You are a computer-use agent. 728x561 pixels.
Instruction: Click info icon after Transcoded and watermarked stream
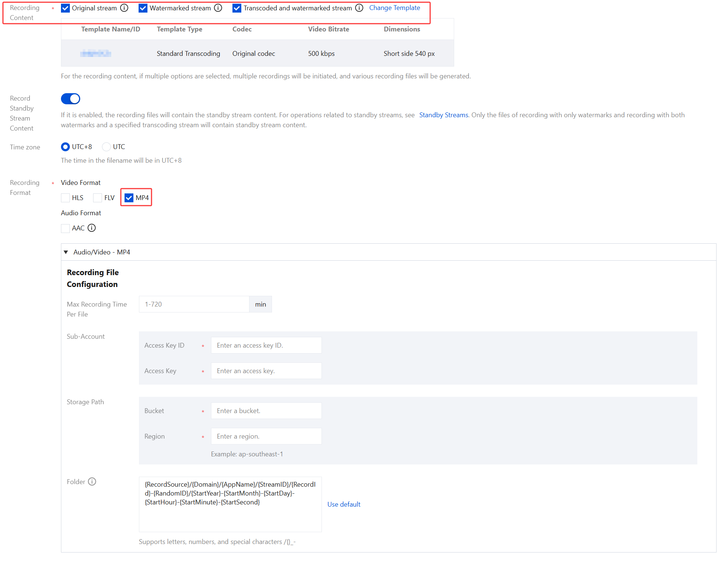[359, 8]
